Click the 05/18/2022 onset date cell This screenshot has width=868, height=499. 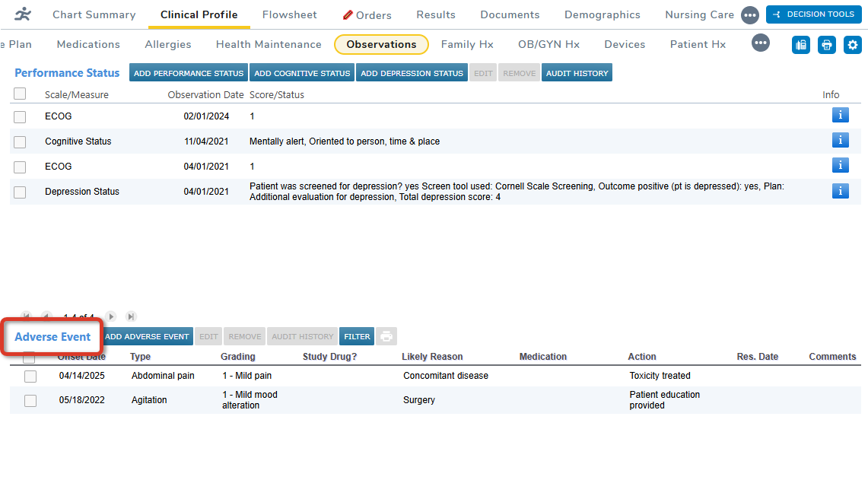(x=82, y=400)
